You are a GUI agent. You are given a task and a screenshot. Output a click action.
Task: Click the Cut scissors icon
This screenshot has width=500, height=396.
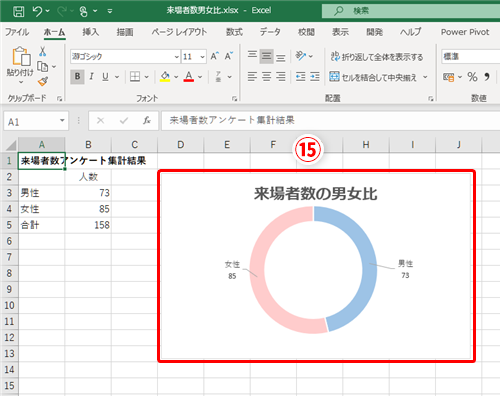[42, 51]
